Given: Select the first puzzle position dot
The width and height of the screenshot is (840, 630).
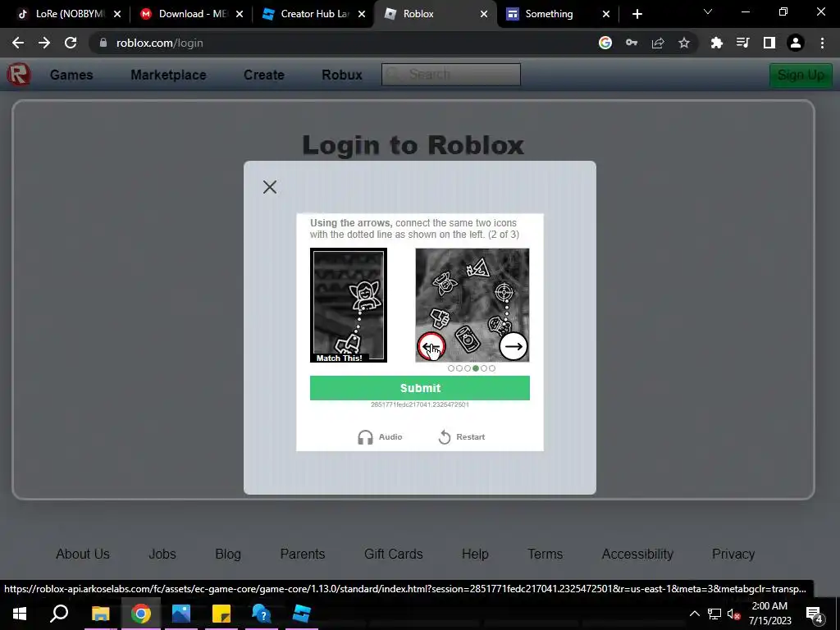Looking at the screenshot, I should tap(451, 368).
